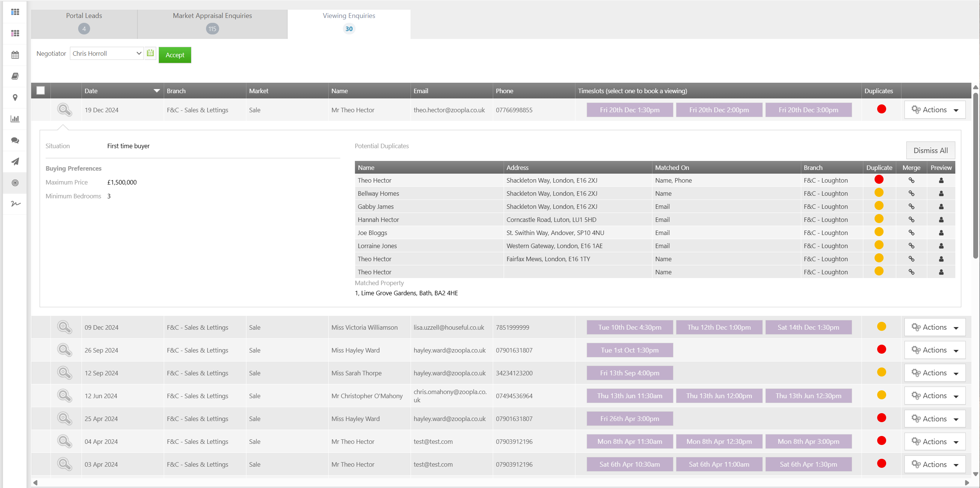Screen dimensions: 980x488
Task: Open Actions menu for Theo Hector 19 Dec
Action: [x=935, y=110]
